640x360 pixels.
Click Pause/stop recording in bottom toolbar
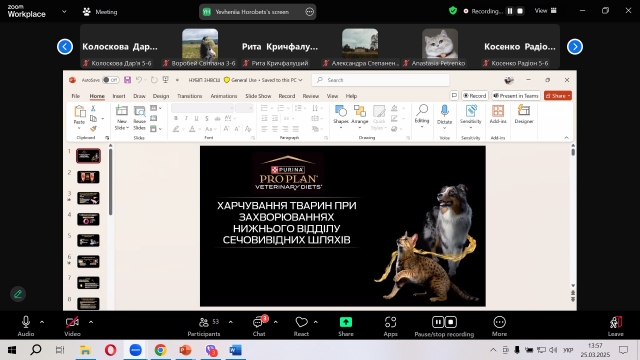(444, 326)
